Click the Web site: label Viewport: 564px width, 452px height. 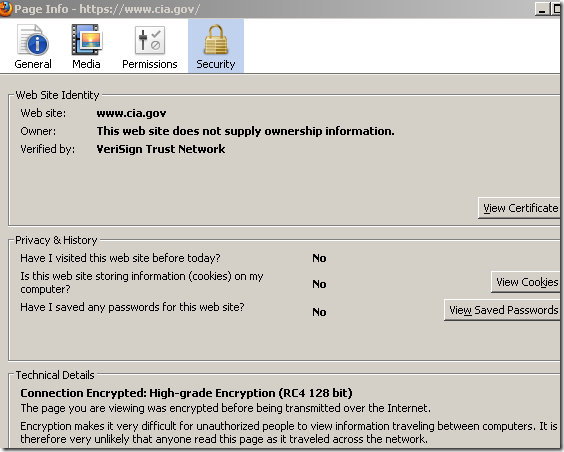coord(43,113)
